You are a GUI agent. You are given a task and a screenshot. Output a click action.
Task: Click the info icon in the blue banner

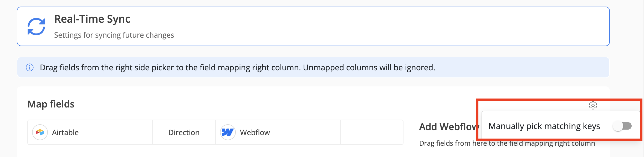tap(30, 68)
